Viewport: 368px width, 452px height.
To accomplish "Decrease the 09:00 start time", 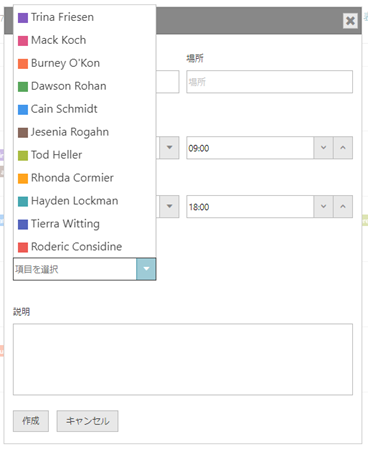I will [x=323, y=148].
